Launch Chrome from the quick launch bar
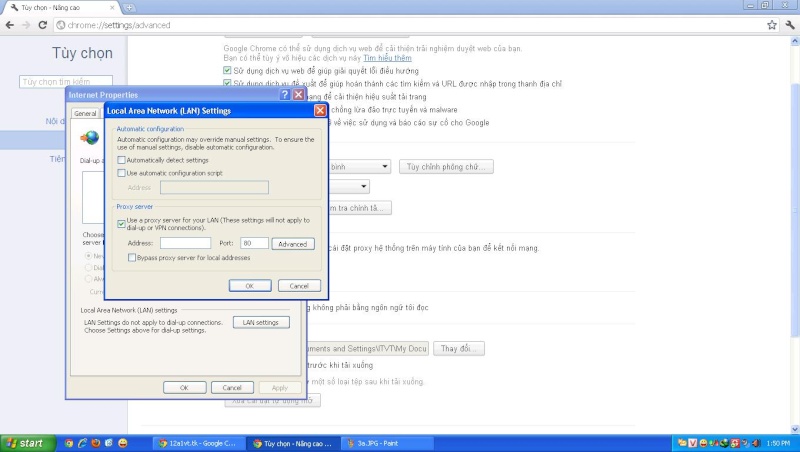 coord(69,443)
